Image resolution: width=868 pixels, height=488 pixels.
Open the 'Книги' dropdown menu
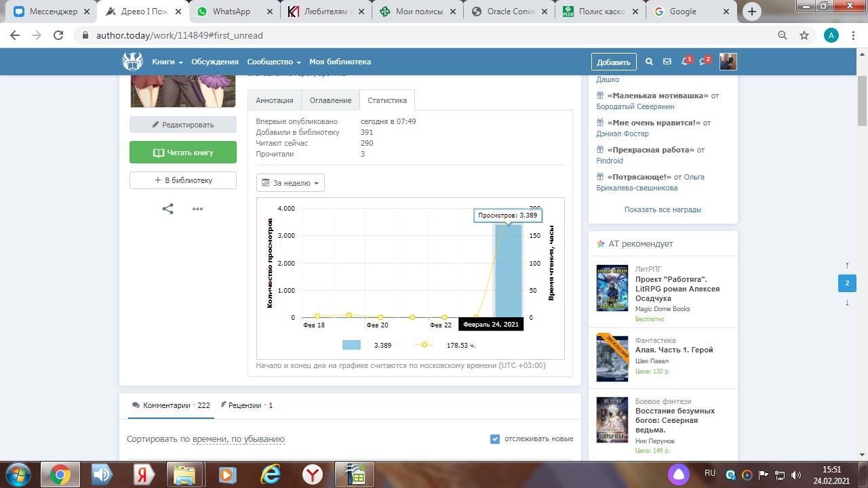click(167, 62)
